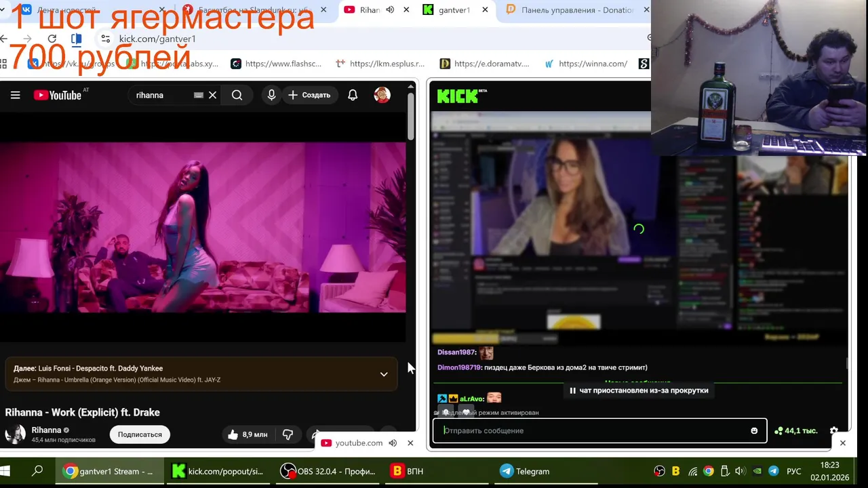Click the 44,1 тыс. viewer count
The height and width of the screenshot is (488, 868).
[x=795, y=430]
